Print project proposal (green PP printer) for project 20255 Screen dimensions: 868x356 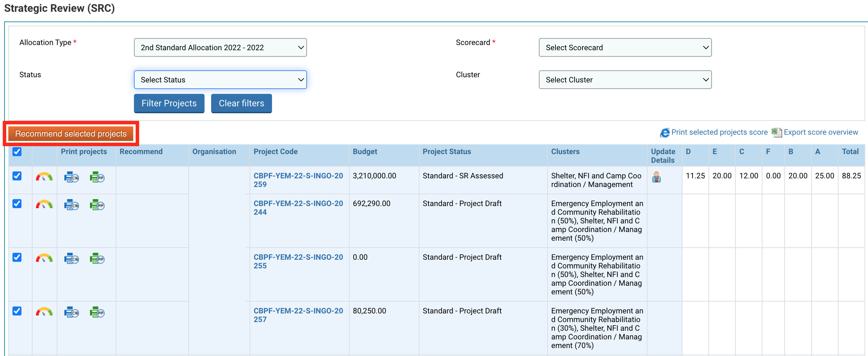click(x=97, y=259)
